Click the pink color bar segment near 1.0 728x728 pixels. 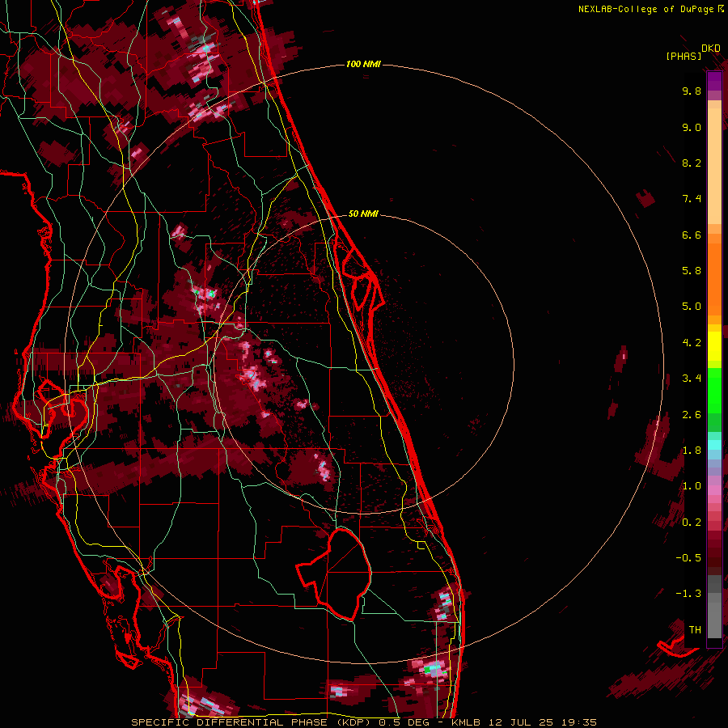pyautogui.click(x=714, y=490)
